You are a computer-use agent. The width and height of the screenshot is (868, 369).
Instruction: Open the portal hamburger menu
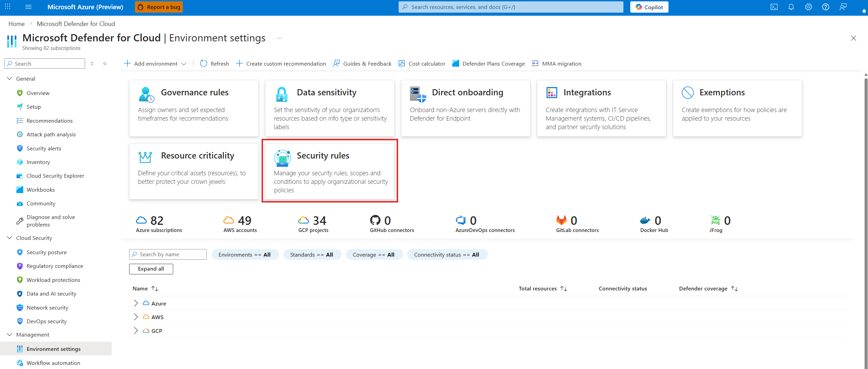[x=28, y=7]
